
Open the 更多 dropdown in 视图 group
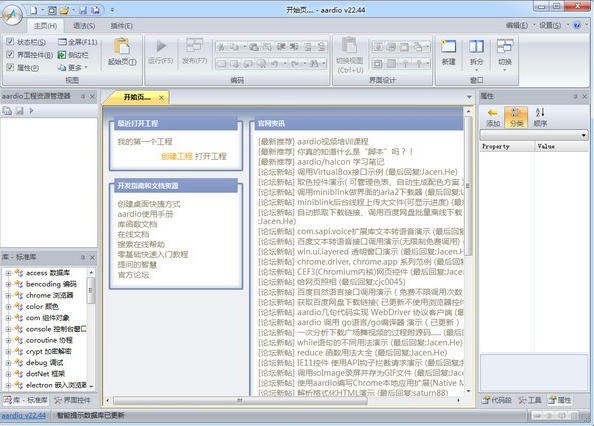[x=73, y=68]
